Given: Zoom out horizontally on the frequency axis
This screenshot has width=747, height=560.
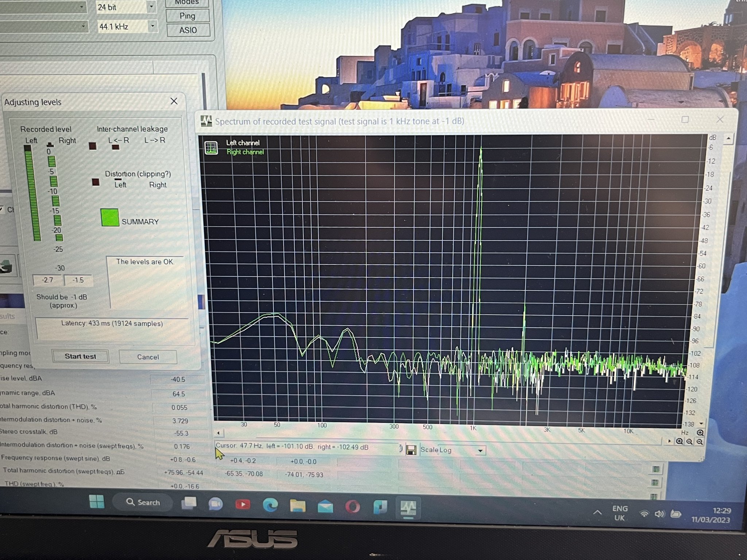Looking at the screenshot, I should click(689, 442).
